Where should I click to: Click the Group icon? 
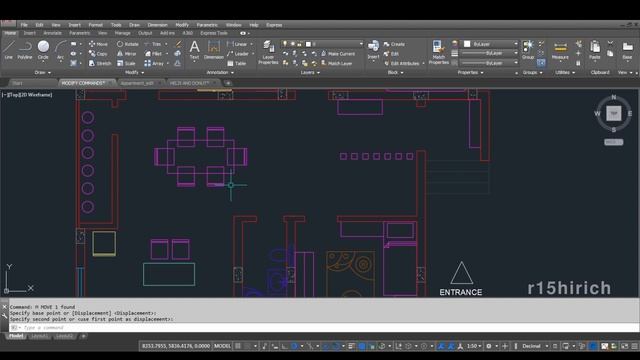pyautogui.click(x=528, y=50)
